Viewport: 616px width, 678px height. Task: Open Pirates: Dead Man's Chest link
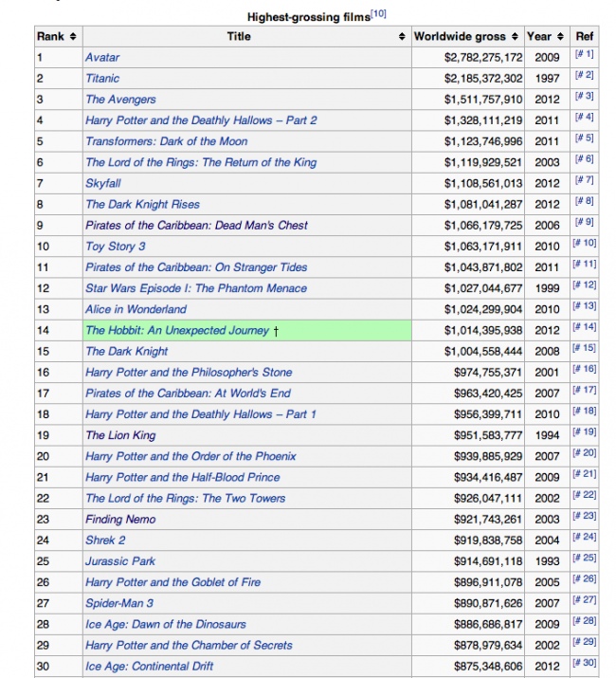pyautogui.click(x=196, y=226)
